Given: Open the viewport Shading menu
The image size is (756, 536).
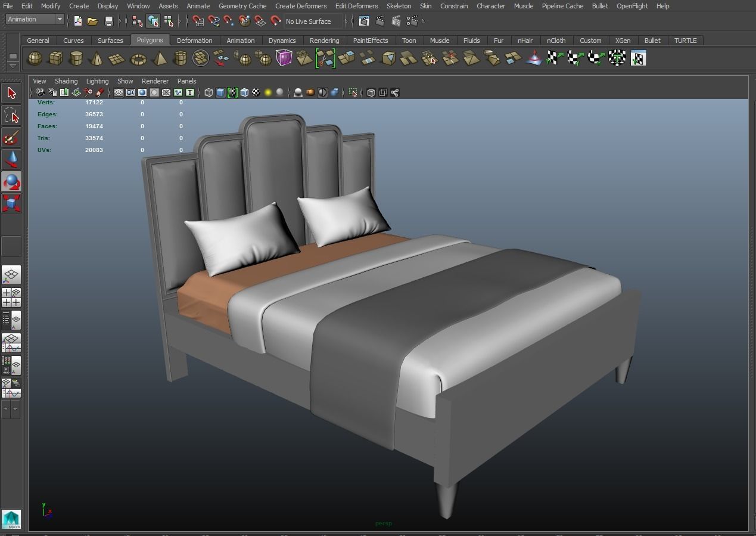Looking at the screenshot, I should pyautogui.click(x=66, y=81).
